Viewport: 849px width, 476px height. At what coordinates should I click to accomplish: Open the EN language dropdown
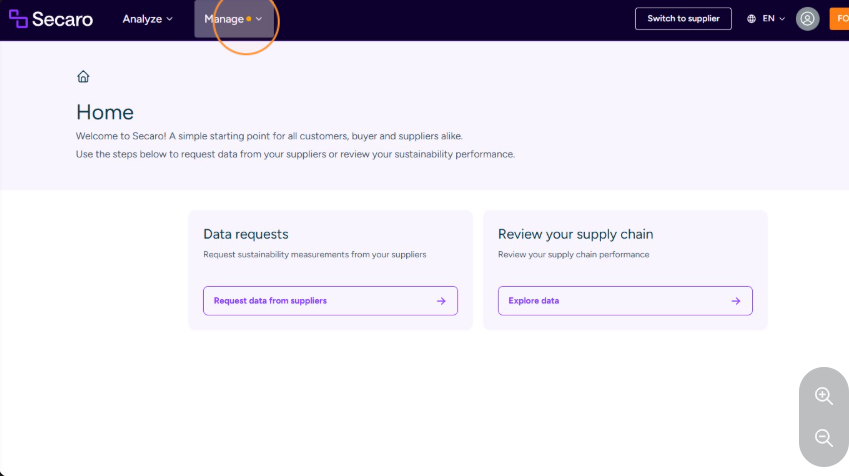click(773, 19)
